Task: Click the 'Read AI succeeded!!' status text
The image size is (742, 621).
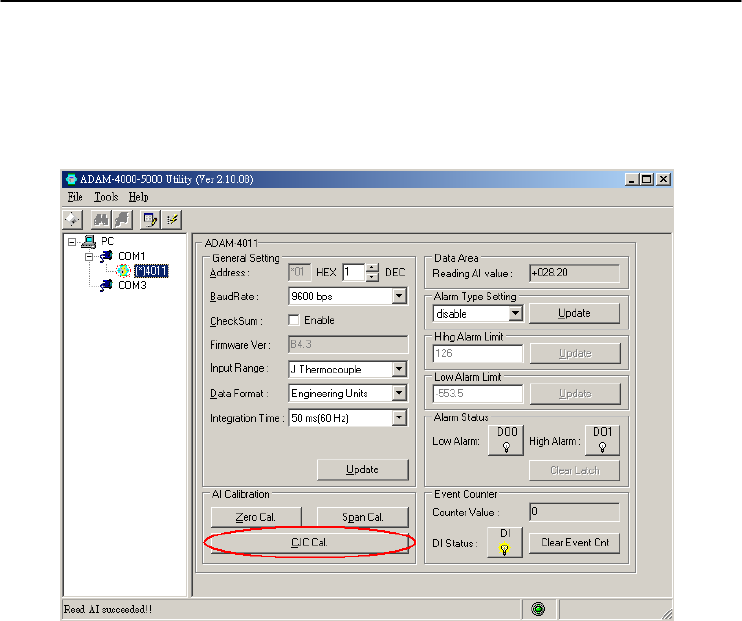Action: (x=108, y=609)
